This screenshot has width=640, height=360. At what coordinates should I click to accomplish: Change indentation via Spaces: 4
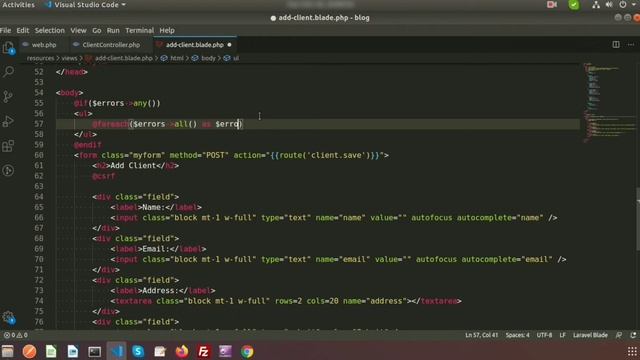click(x=518, y=335)
